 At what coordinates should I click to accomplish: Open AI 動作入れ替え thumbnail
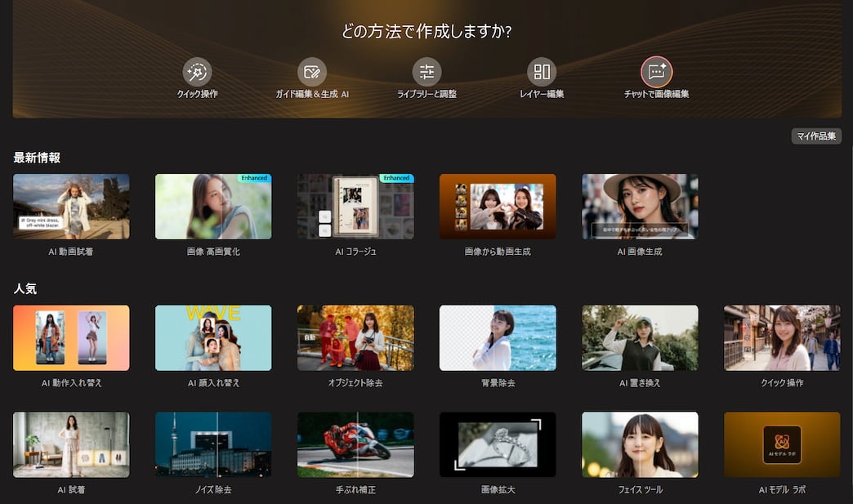tap(71, 337)
